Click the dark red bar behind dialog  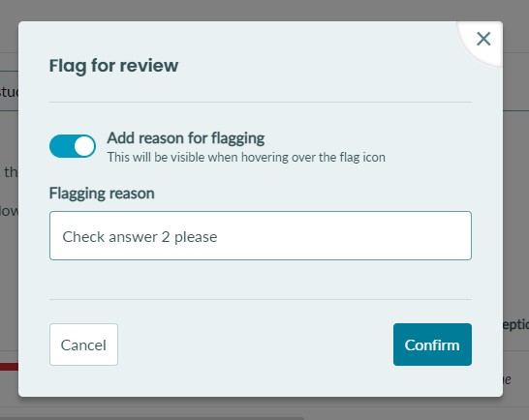coord(9,367)
